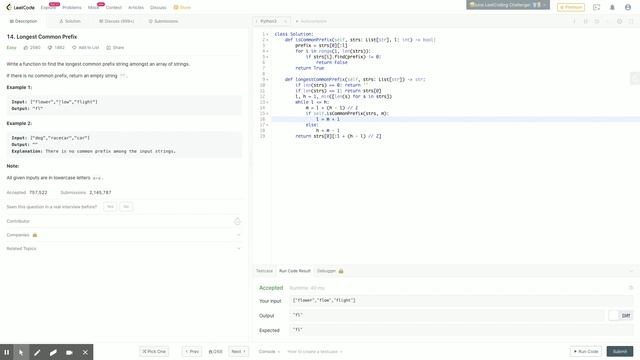Open the June LeetCoding Challenge banner
This screenshot has width=640, height=360.
click(x=508, y=5)
